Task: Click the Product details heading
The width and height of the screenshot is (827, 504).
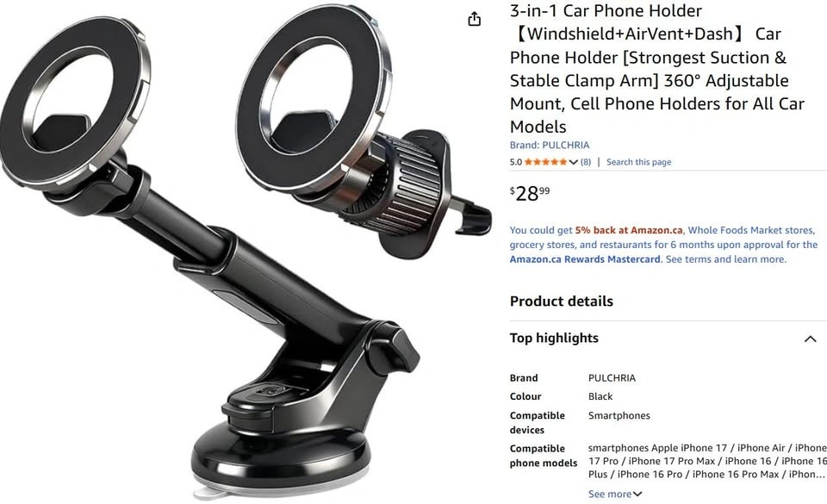Action: tap(561, 302)
